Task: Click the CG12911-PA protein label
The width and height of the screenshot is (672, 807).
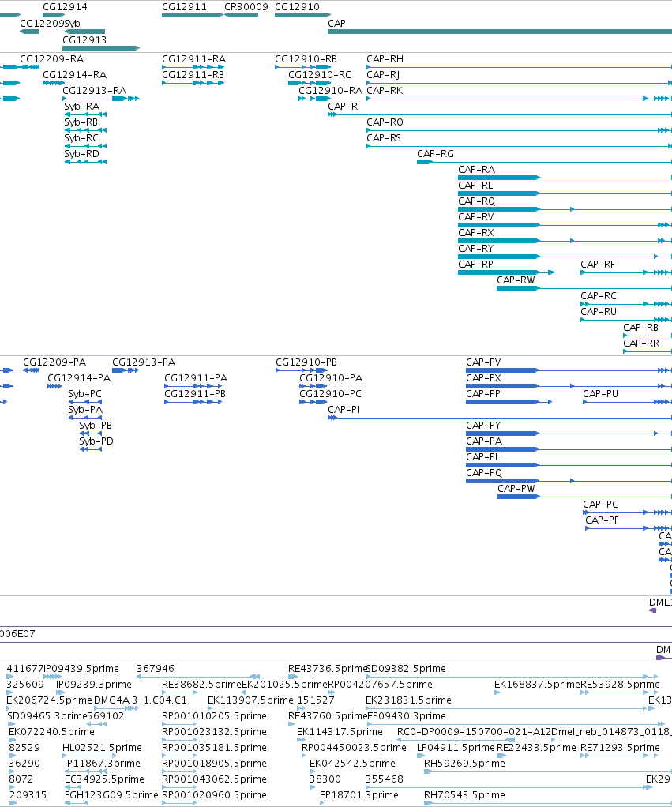Action: click(196, 377)
